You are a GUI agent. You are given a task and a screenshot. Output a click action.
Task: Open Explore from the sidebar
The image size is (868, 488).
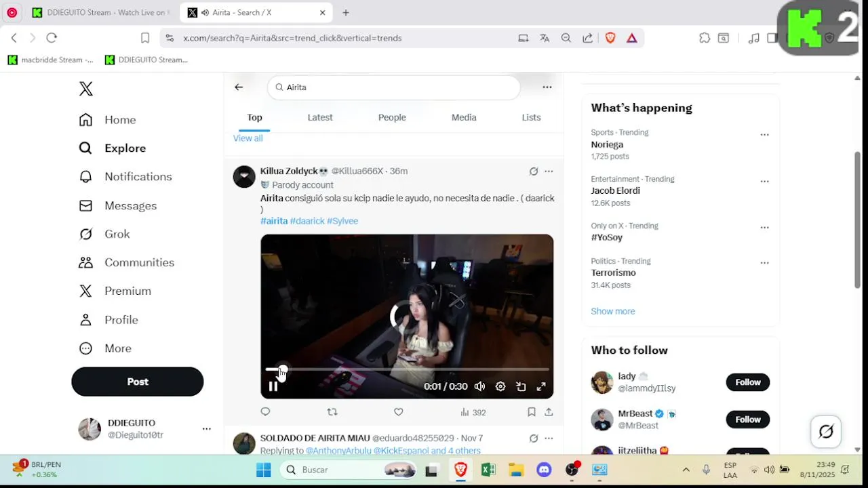[x=112, y=148]
